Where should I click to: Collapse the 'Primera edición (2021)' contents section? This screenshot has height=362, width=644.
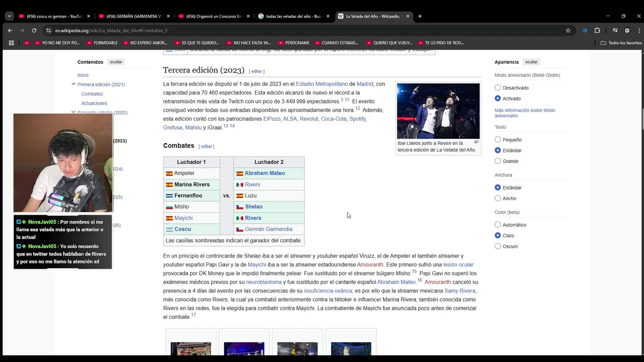pyautogui.click(x=73, y=84)
